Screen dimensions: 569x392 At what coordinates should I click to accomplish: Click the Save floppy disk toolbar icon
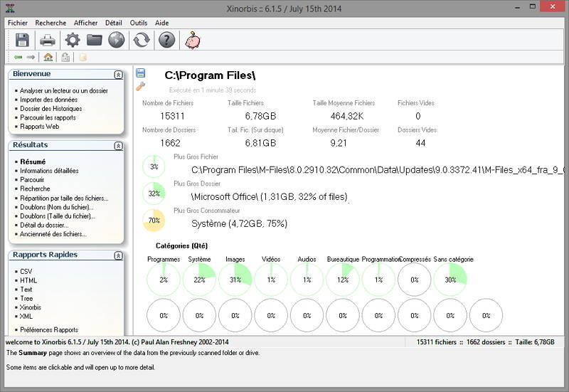[22, 40]
